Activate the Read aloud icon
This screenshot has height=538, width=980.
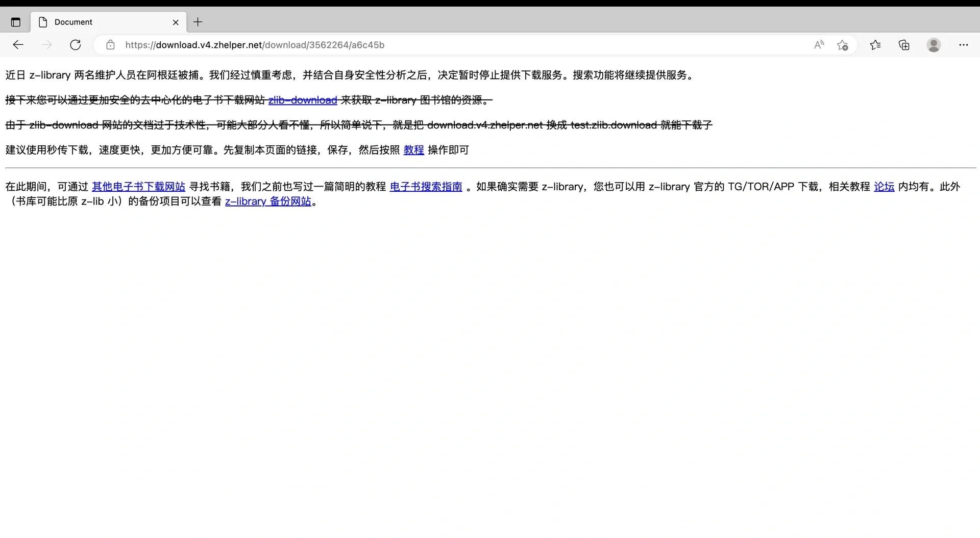819,45
